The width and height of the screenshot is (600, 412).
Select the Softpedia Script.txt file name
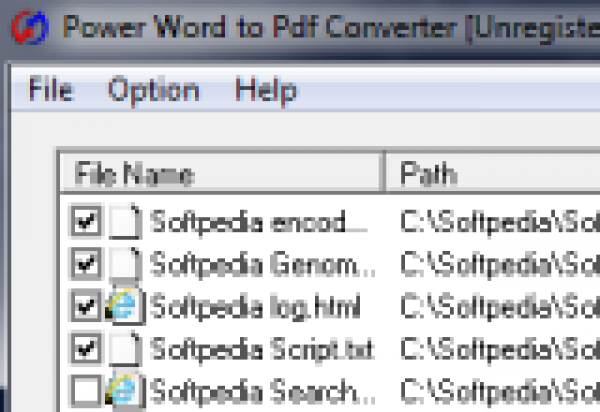coord(262,349)
